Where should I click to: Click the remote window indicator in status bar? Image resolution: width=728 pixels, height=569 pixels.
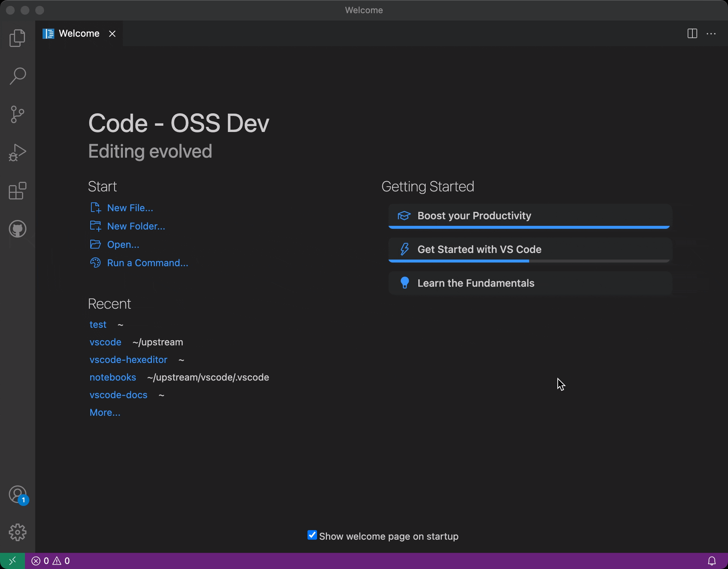coord(12,561)
